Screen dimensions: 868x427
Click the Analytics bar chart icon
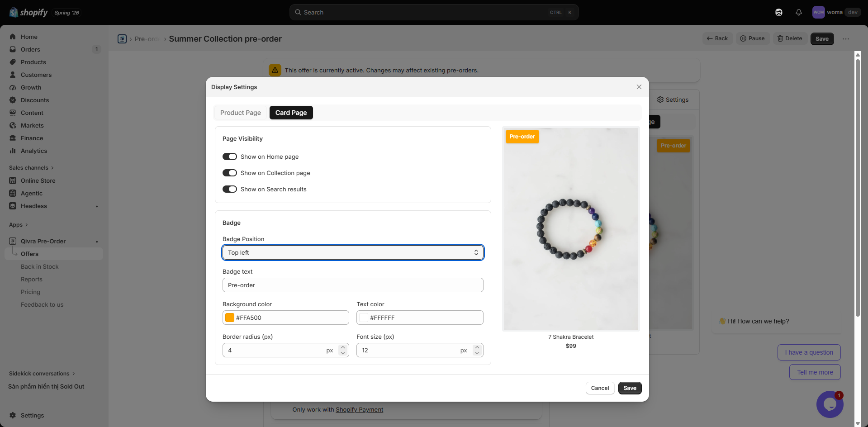tap(13, 151)
